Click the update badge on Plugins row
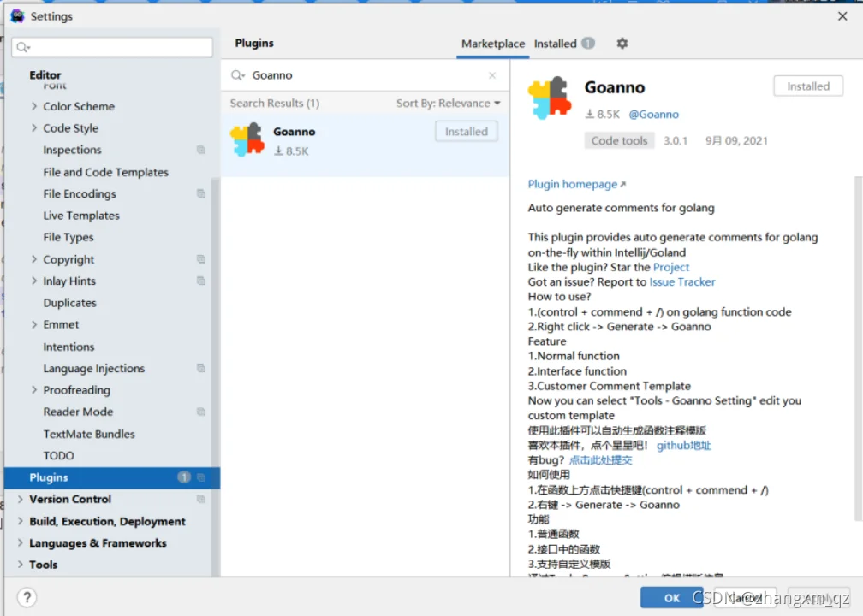 (x=184, y=477)
